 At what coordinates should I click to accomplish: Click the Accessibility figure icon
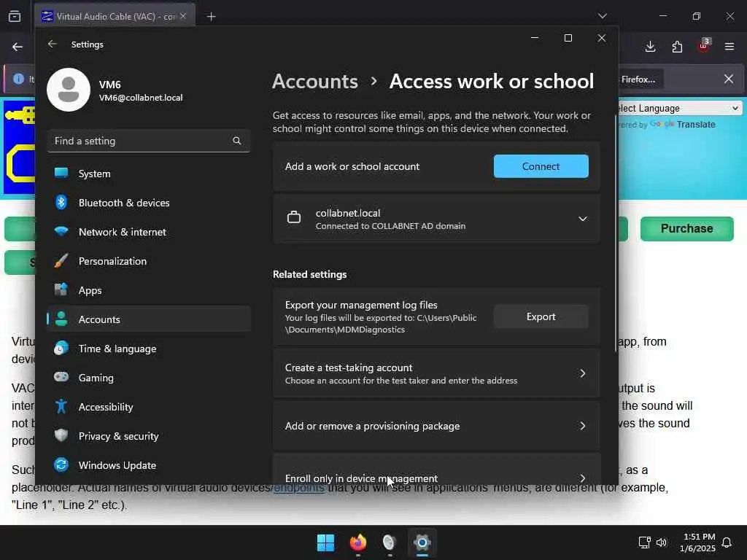pos(61,406)
